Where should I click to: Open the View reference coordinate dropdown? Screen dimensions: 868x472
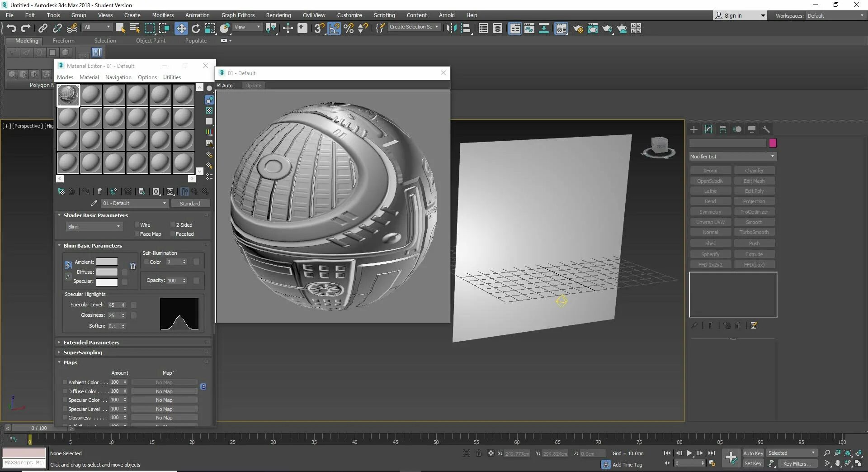[247, 27]
